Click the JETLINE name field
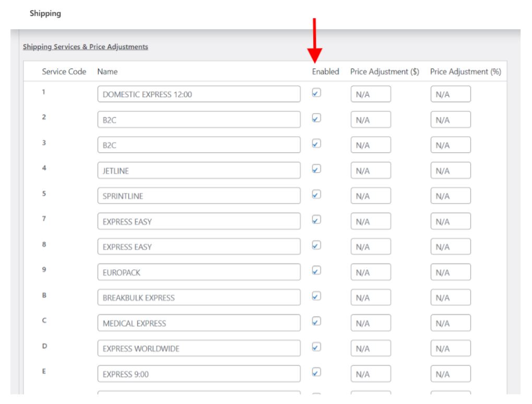The height and width of the screenshot is (404, 532). (x=199, y=170)
